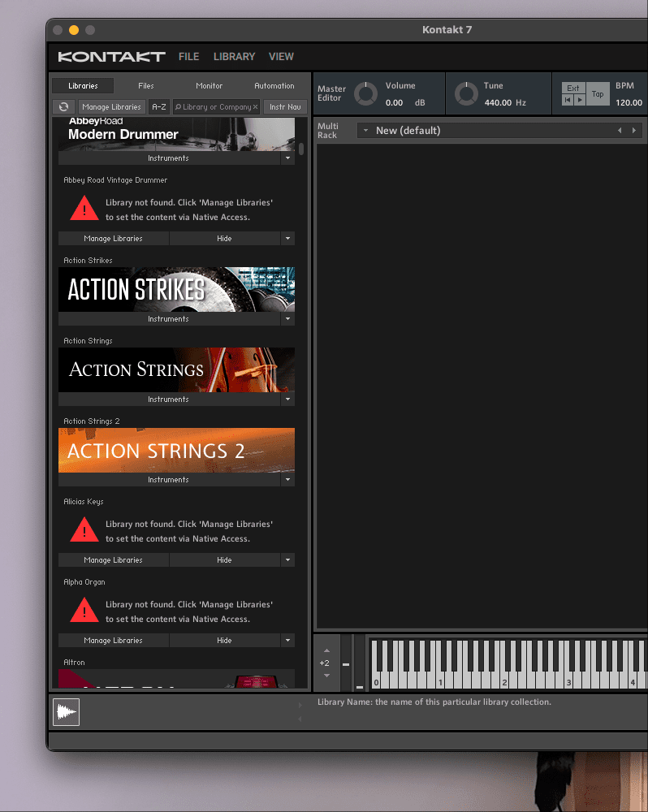
Task: Show Instruments for Action Strings
Action: [169, 400]
